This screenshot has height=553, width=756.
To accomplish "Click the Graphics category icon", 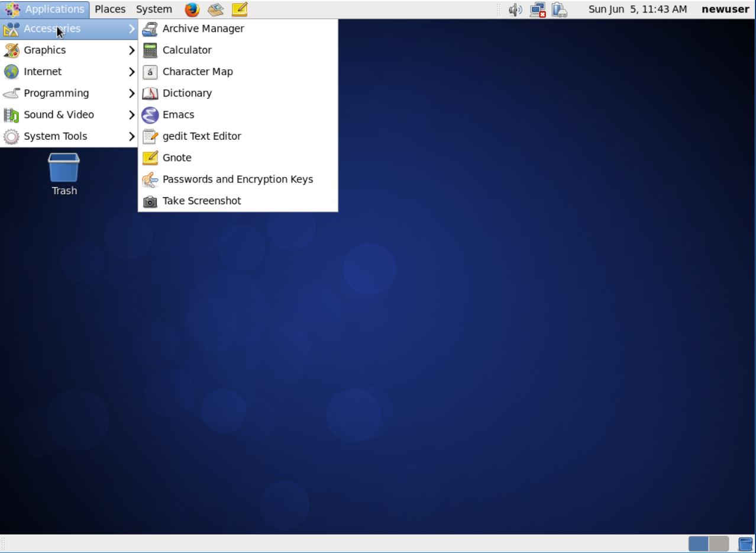I will coord(11,50).
